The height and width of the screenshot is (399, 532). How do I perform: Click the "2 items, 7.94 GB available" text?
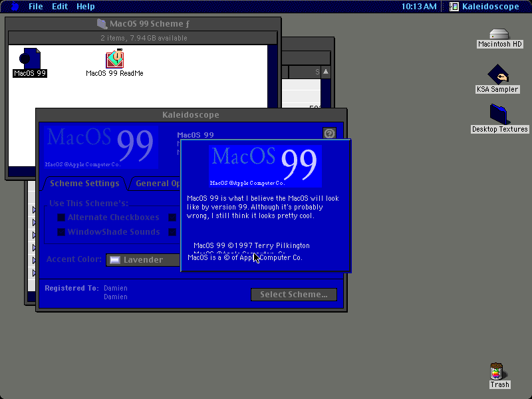click(144, 38)
